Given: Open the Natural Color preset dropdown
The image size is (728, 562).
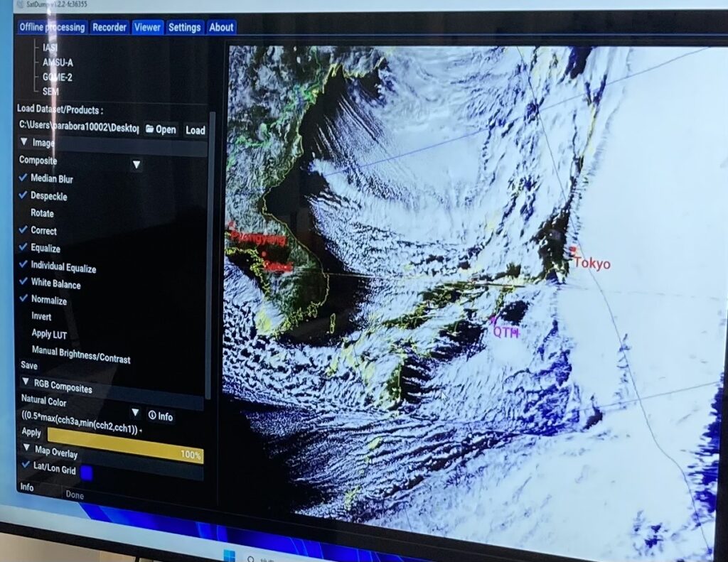Looking at the screenshot, I should pos(135,413).
